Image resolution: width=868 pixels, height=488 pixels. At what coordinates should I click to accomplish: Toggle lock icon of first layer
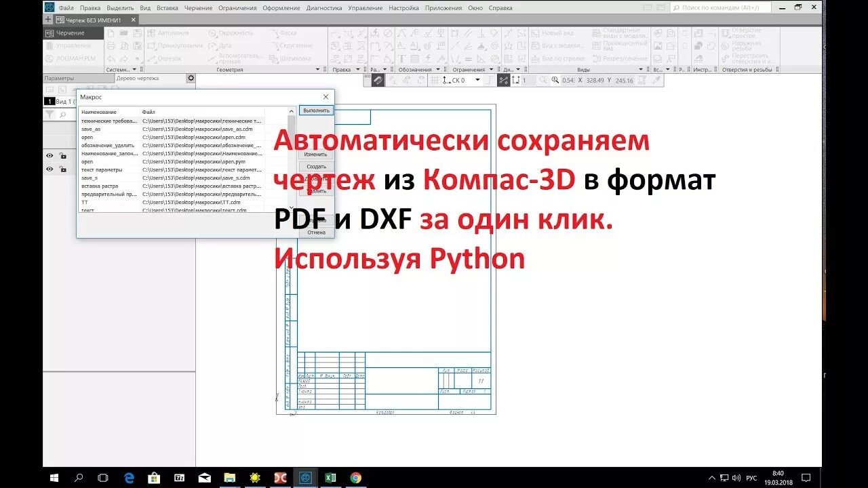62,155
